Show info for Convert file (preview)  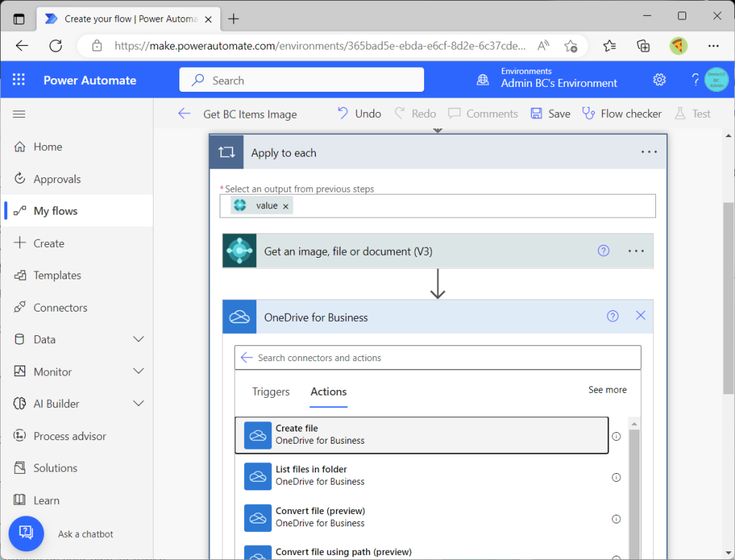point(617,519)
